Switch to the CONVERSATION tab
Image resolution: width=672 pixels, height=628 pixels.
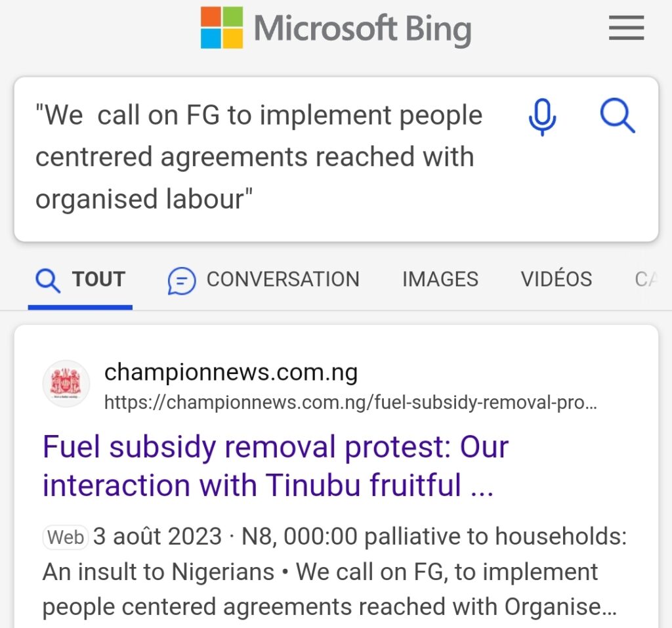click(264, 280)
